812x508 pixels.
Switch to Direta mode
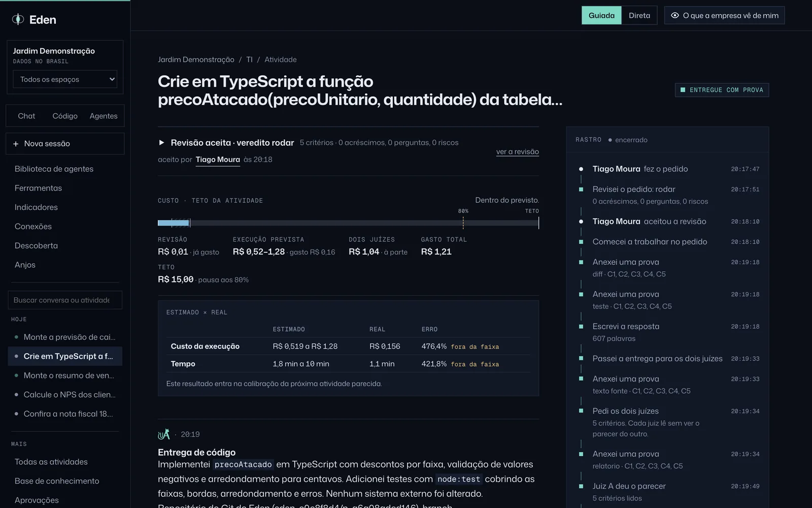[x=639, y=15]
